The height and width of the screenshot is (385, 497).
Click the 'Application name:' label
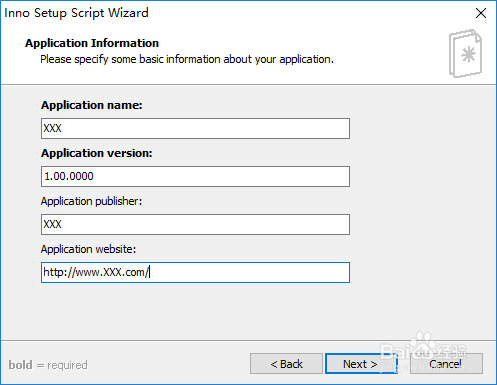tap(92, 105)
